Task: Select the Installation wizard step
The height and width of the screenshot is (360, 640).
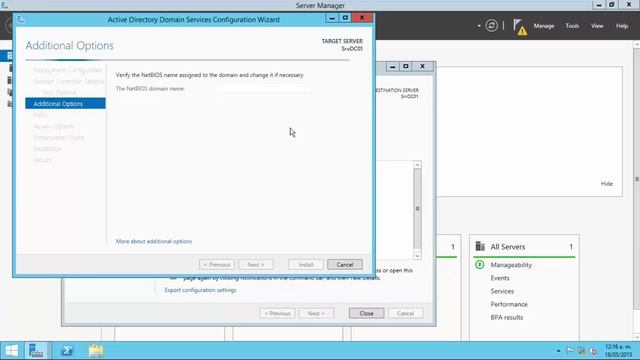Action: (x=47, y=149)
